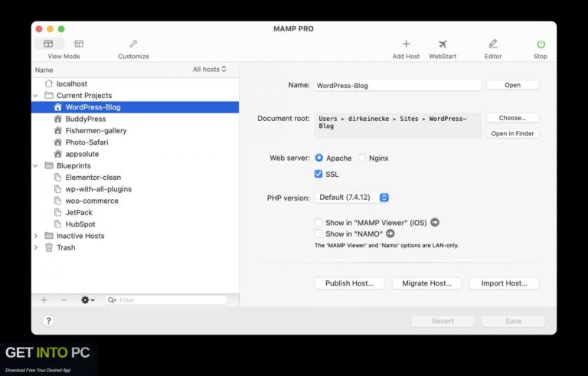This screenshot has height=376, width=588.
Task: Select the JetPack blueprint row
Action: pos(135,212)
